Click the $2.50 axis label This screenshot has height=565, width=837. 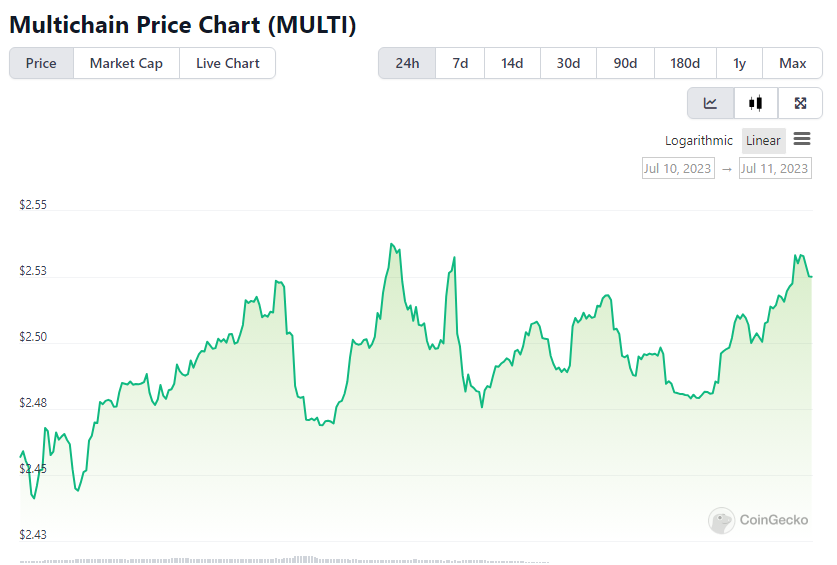(33, 337)
